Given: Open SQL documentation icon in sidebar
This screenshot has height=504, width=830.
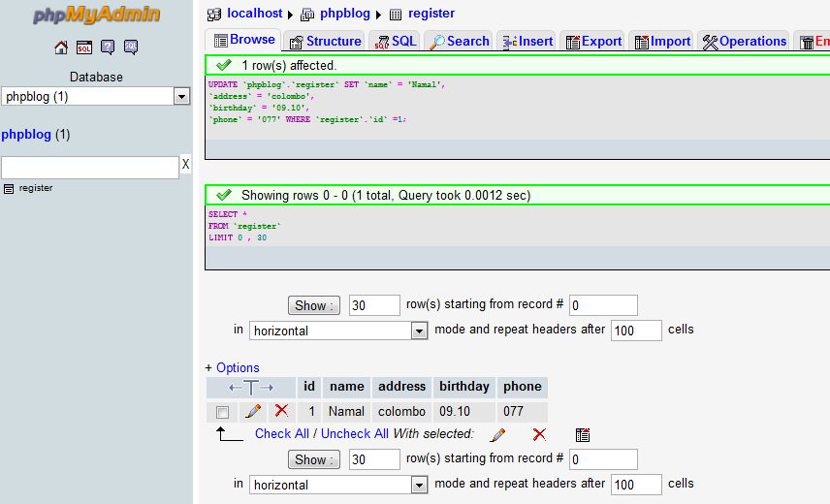Looking at the screenshot, I should (131, 47).
